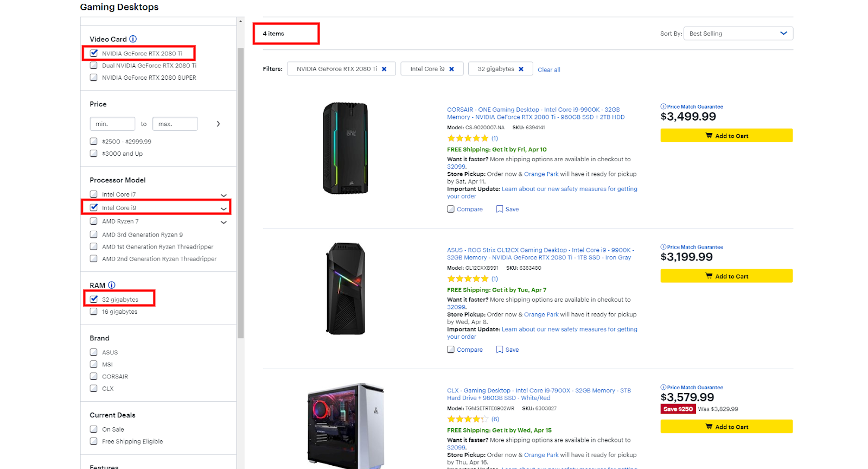The height and width of the screenshot is (469, 868).
Task: Click the CLX white/red desktop thumbnail
Action: (x=346, y=426)
